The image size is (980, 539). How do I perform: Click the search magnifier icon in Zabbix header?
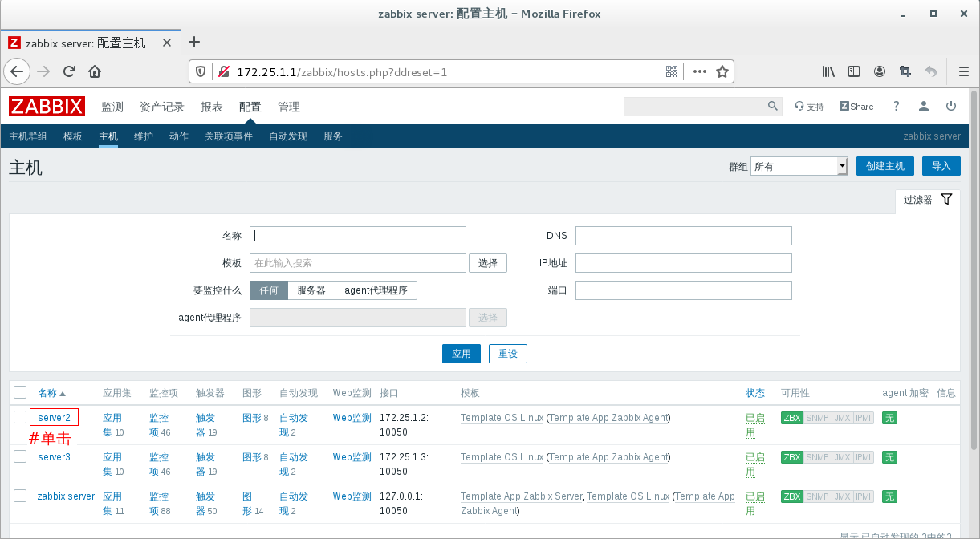[773, 106]
